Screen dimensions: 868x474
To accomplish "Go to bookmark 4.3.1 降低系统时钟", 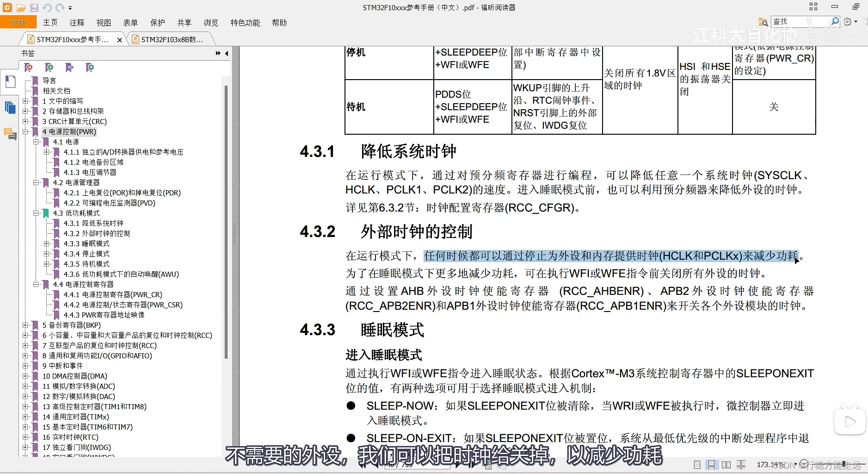I will [x=93, y=223].
